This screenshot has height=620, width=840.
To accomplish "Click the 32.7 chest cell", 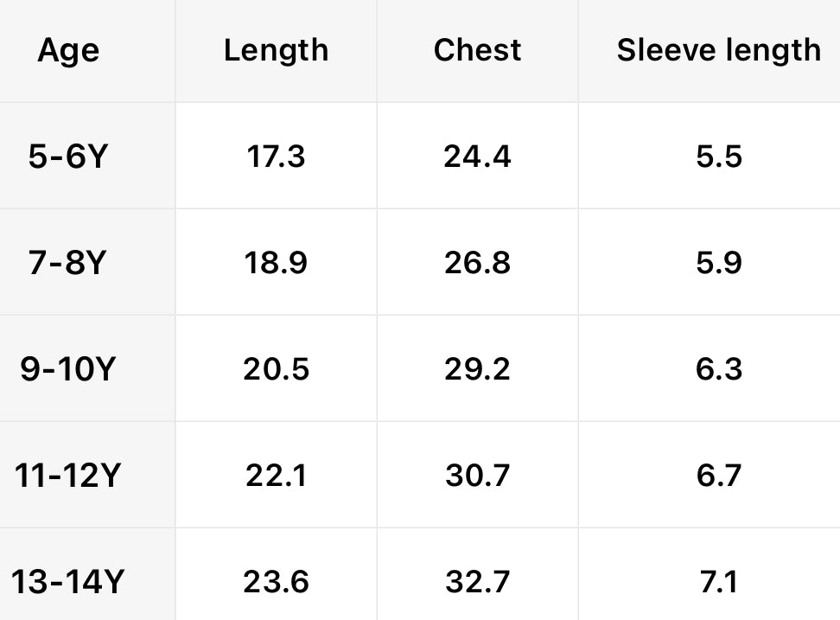I will (x=477, y=582).
